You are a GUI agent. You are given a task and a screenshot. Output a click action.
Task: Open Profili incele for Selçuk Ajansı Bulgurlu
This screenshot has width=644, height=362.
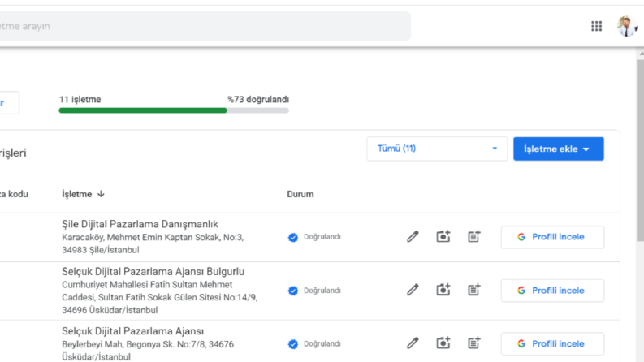(x=552, y=291)
